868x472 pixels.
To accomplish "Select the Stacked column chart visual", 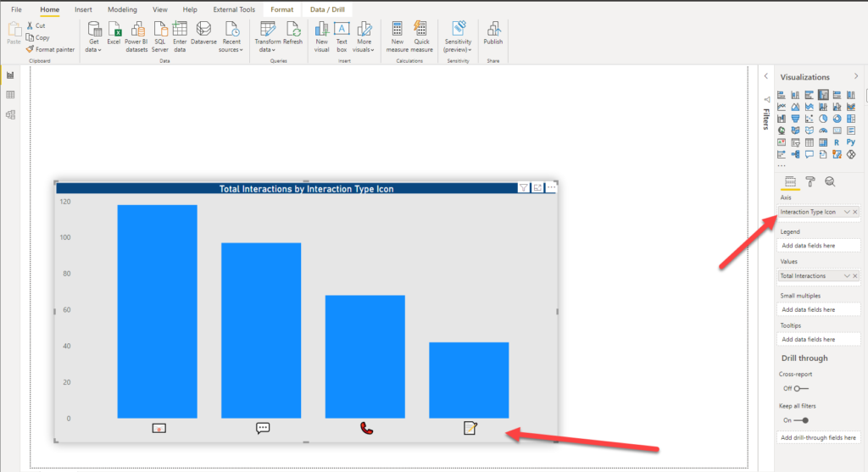I will click(x=795, y=95).
